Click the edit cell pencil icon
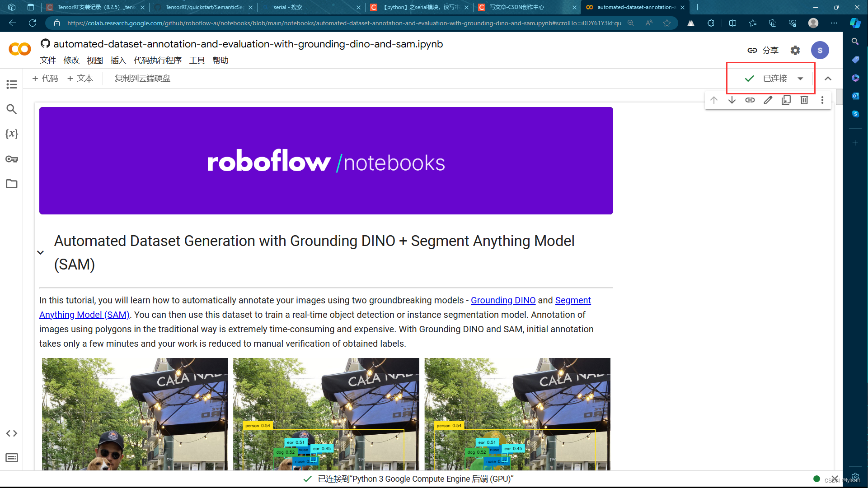868x488 pixels. (x=768, y=100)
